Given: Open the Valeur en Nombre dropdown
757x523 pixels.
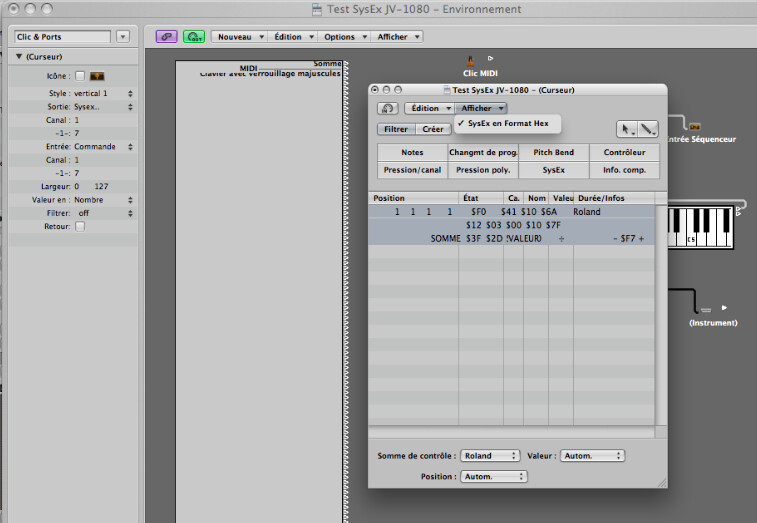Looking at the screenshot, I should (x=103, y=200).
